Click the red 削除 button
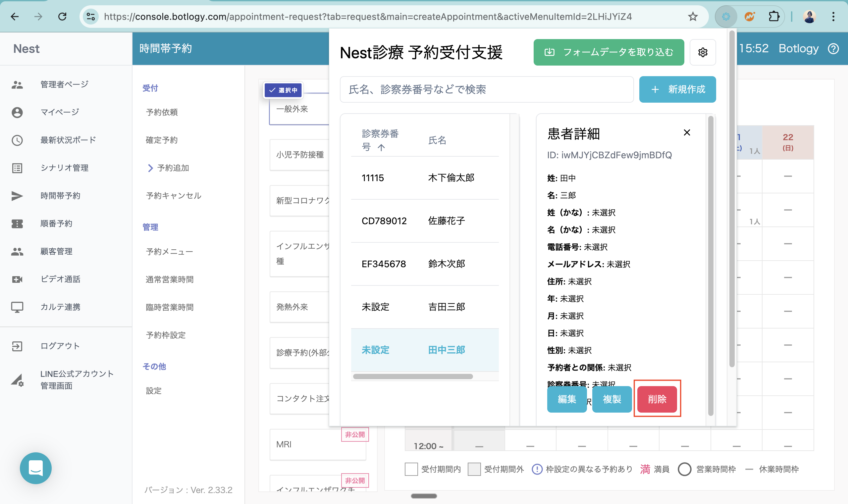Image resolution: width=848 pixels, height=504 pixels. pos(657,399)
